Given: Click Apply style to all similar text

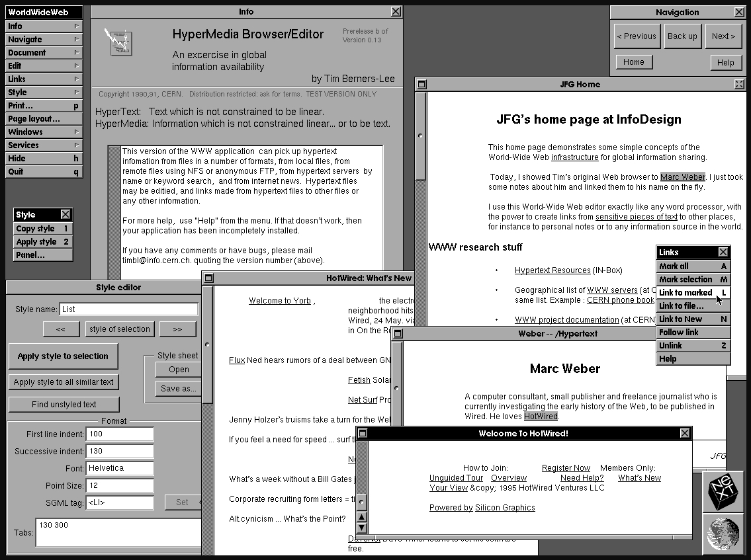Looking at the screenshot, I should pyautogui.click(x=64, y=382).
